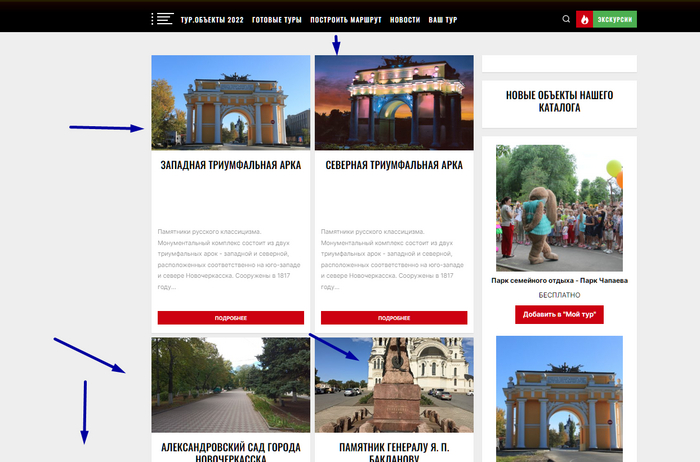Select Построить маршрут in navigation

(346, 20)
